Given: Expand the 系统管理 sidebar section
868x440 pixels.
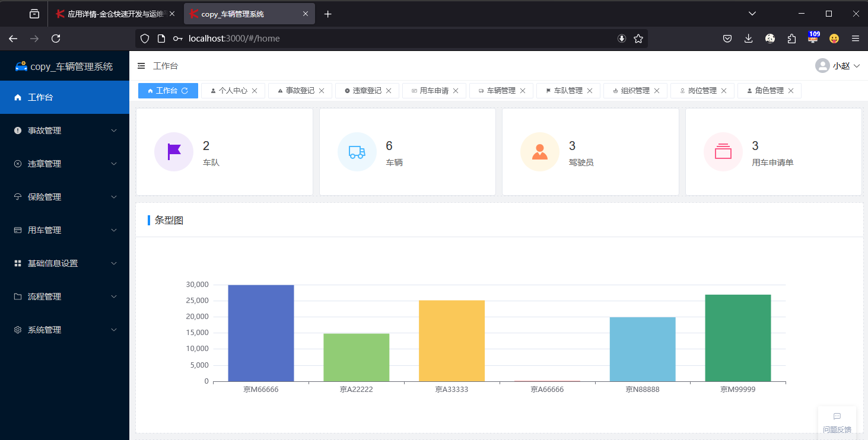Looking at the screenshot, I should (65, 330).
